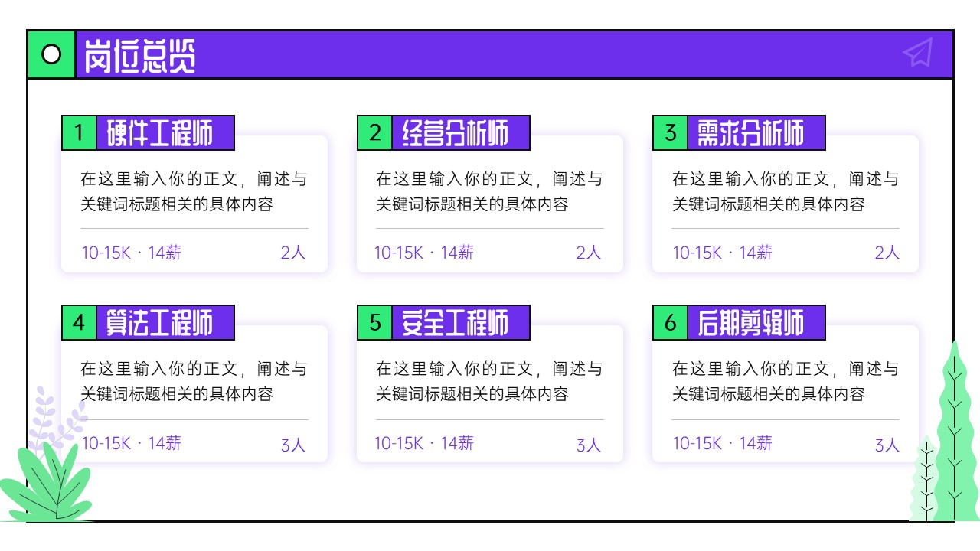This screenshot has height=551, width=980.
Task: Click salary 10-15K·14薪 in 安全工程师 card
Action: 424,443
